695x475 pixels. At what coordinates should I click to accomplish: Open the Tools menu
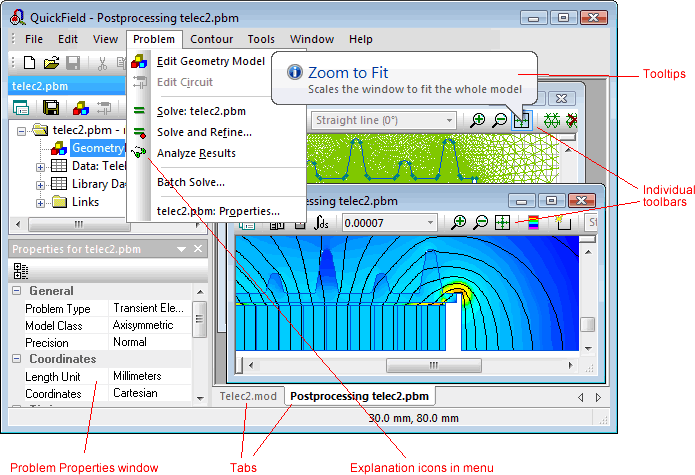pyautogui.click(x=261, y=39)
